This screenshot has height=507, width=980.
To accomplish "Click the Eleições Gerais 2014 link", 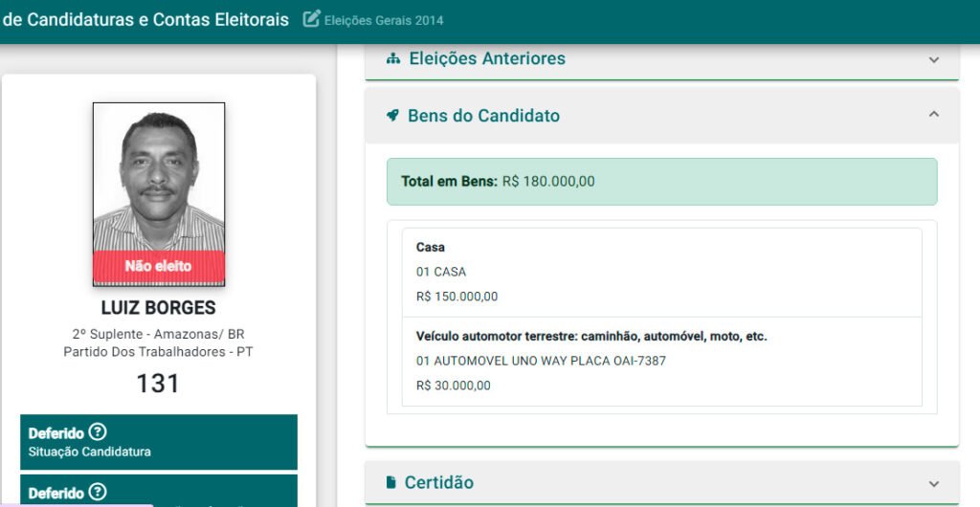I will [384, 20].
